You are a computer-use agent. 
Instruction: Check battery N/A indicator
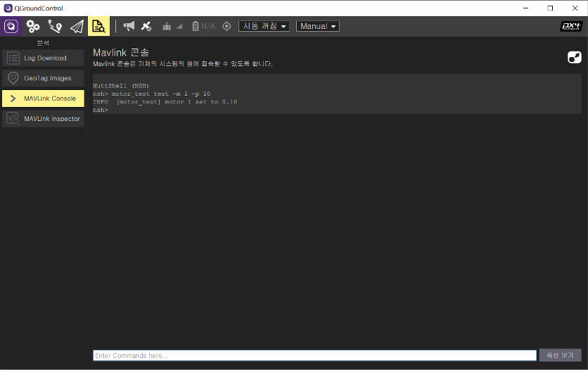coord(204,26)
